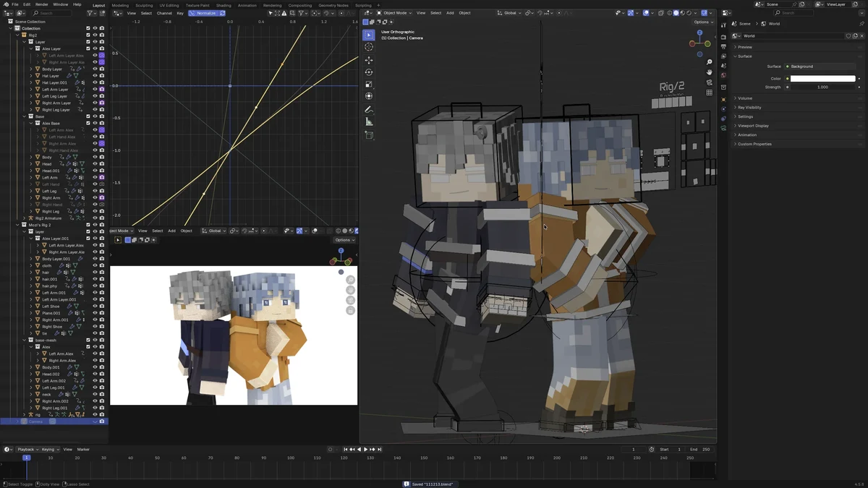
Task: Uncheck the Base collection checkbox
Action: coord(88,116)
